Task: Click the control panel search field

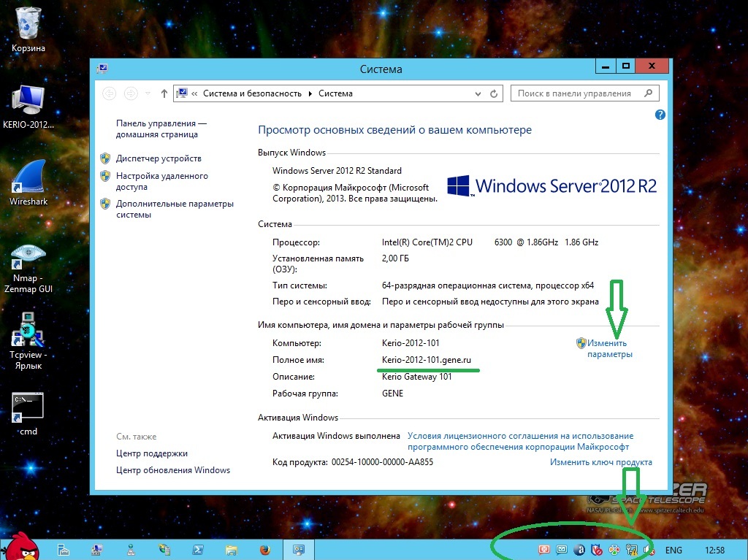Action: tap(577, 93)
